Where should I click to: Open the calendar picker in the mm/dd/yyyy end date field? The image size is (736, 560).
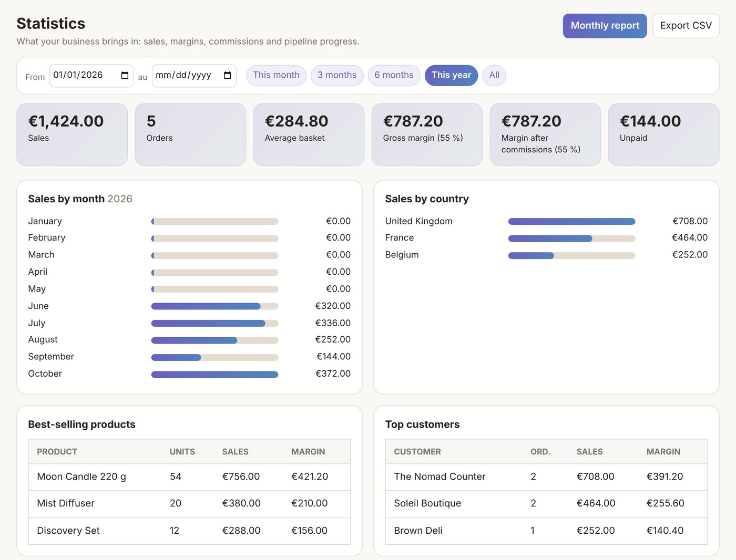pyautogui.click(x=227, y=76)
